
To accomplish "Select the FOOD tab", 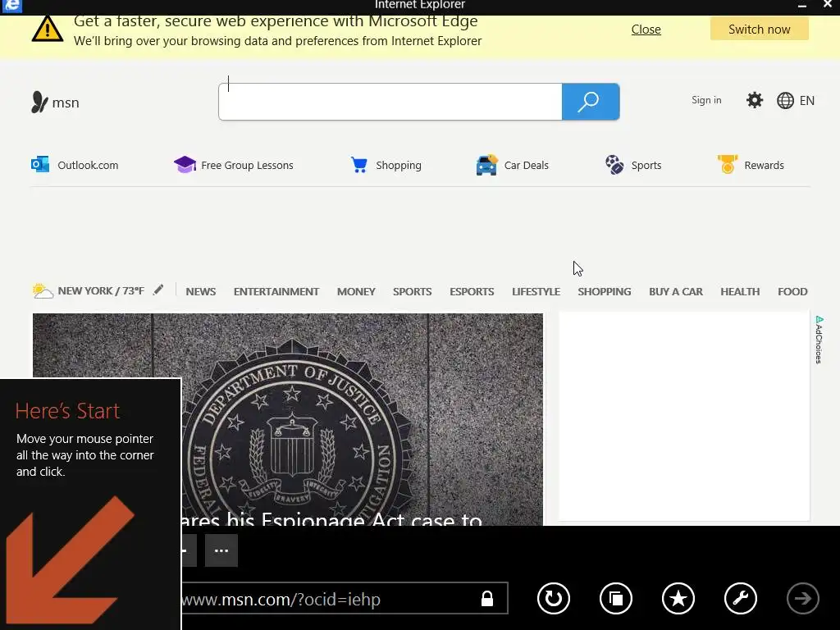I will [792, 291].
